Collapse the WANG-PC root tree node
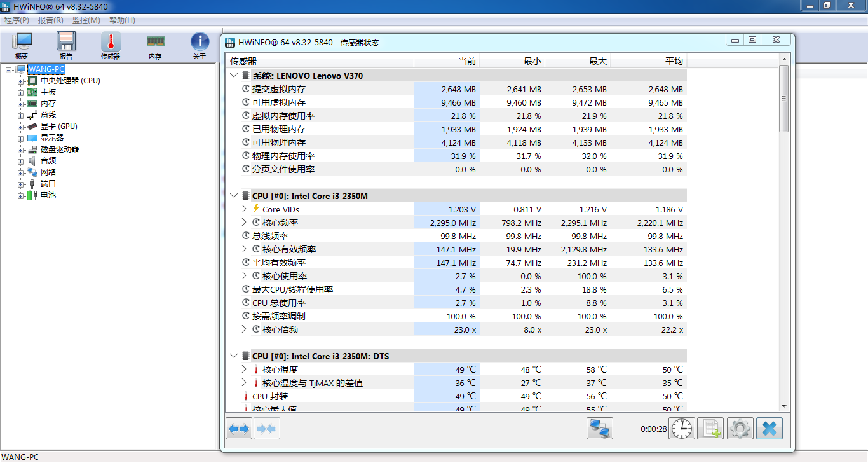This screenshot has width=868, height=463. point(9,69)
